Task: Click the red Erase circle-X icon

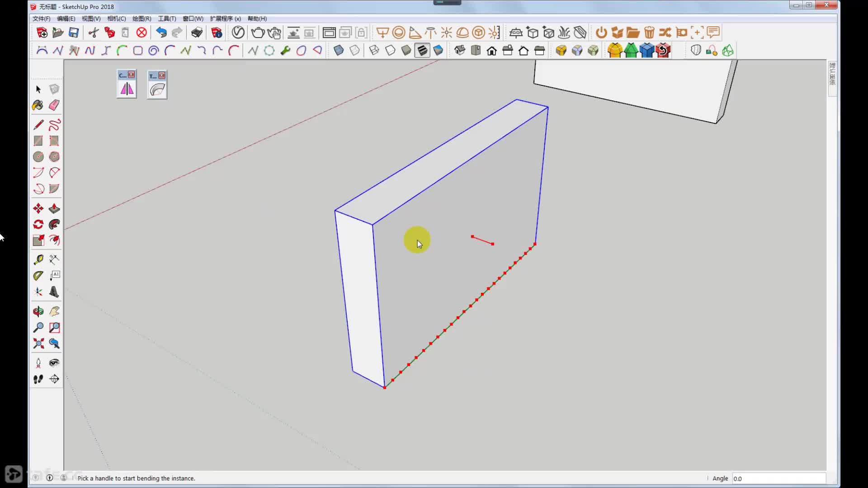Action: click(x=142, y=33)
